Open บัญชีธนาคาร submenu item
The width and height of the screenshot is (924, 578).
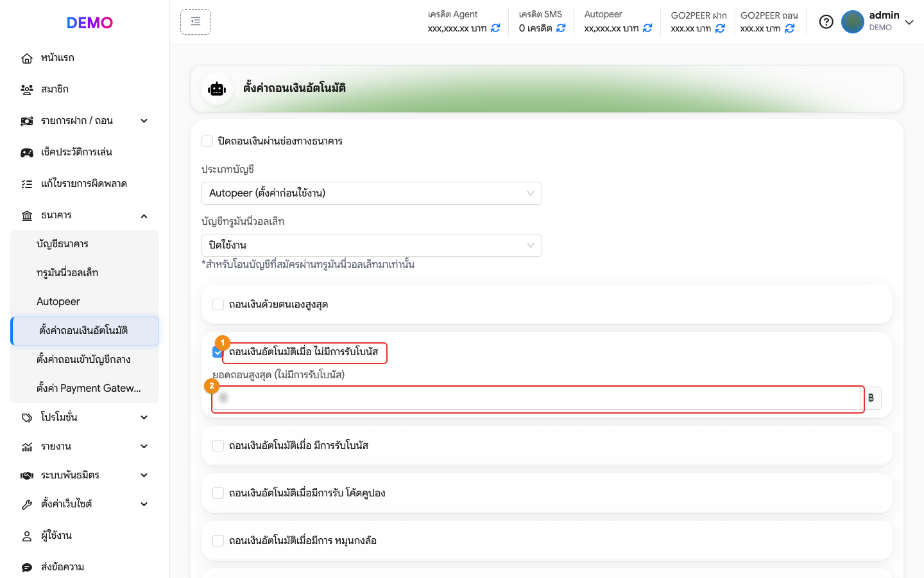point(85,244)
